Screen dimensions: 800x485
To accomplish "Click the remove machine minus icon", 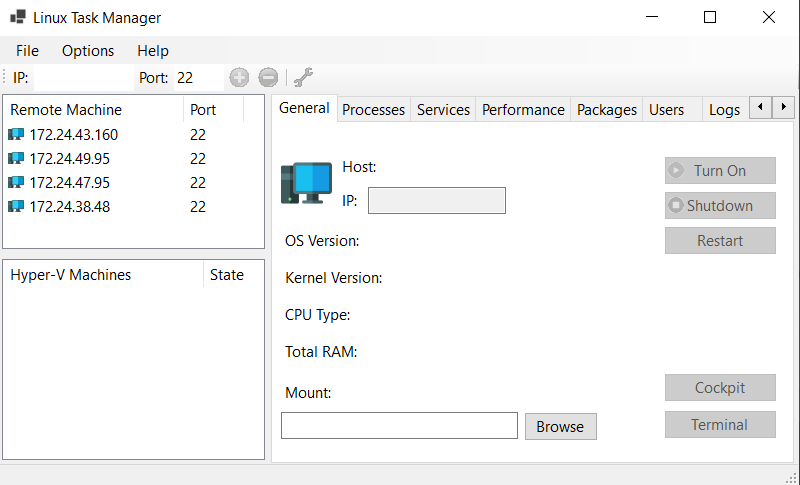I will (268, 77).
